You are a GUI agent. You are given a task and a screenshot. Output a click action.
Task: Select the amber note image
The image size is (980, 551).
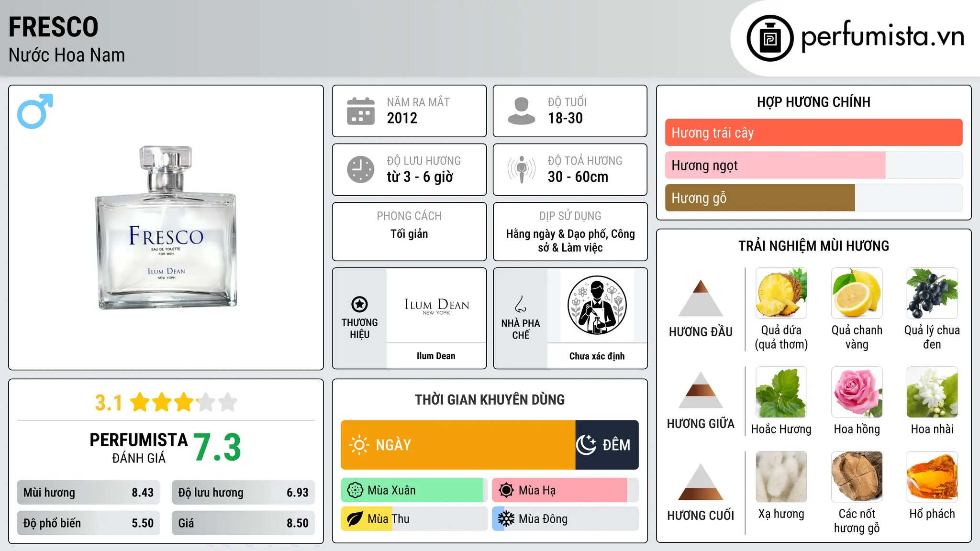932,477
